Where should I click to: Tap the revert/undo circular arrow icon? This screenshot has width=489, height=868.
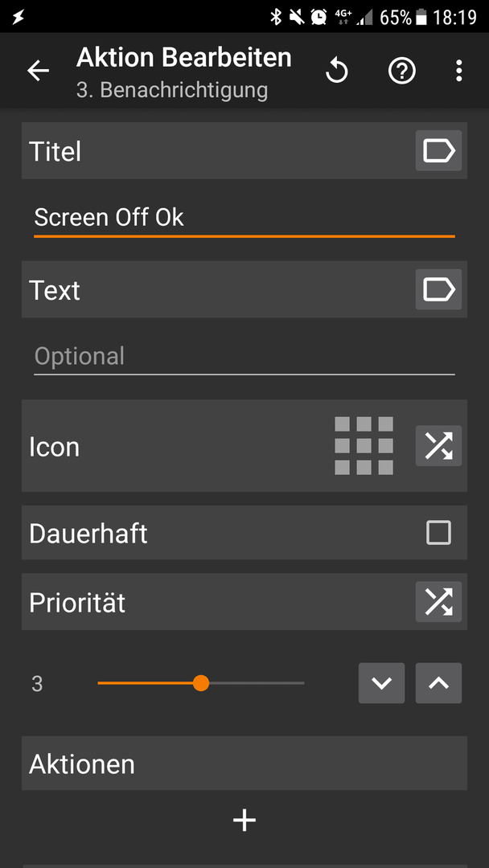pos(337,71)
